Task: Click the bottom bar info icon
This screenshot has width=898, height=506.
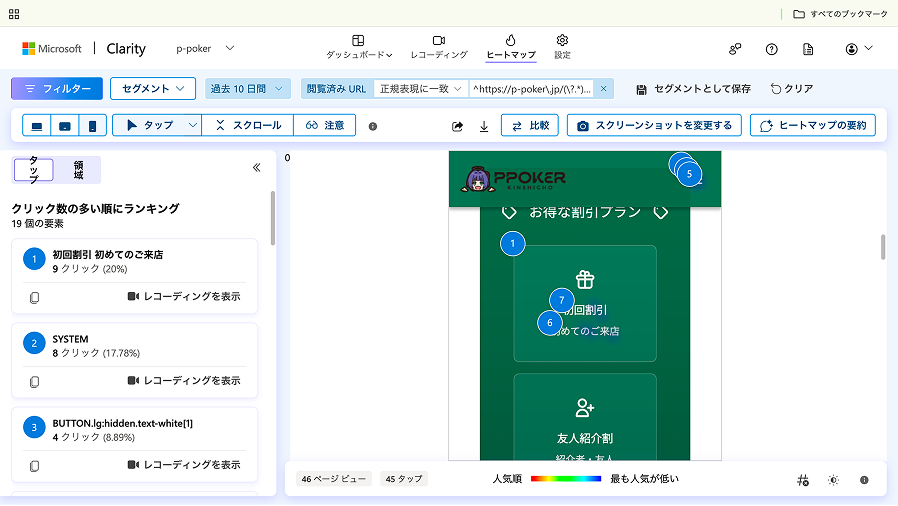Action: click(x=864, y=480)
